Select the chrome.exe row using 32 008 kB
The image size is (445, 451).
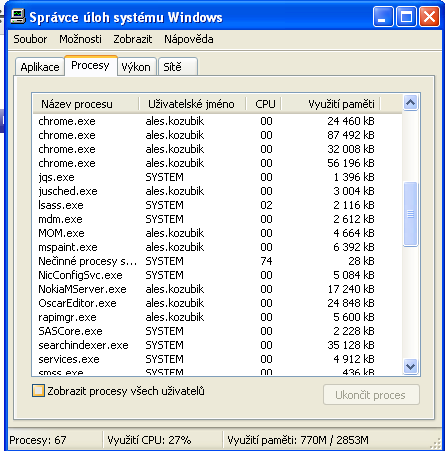(x=217, y=149)
